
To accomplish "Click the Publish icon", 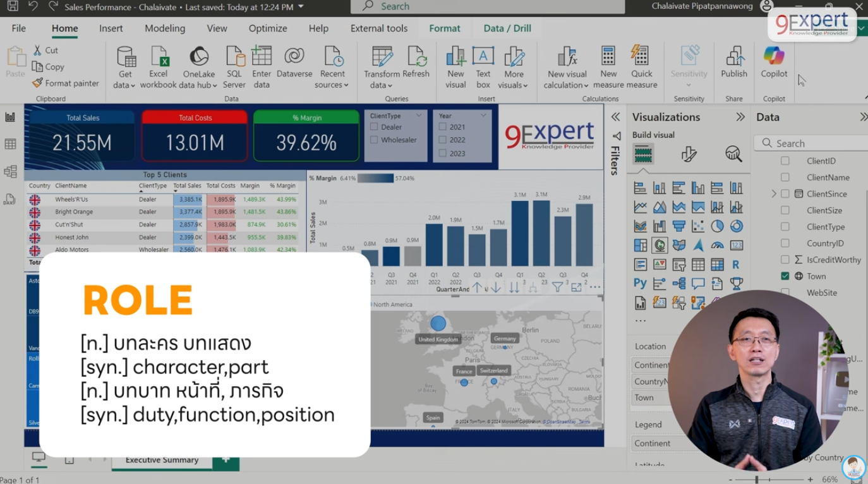I will point(733,63).
